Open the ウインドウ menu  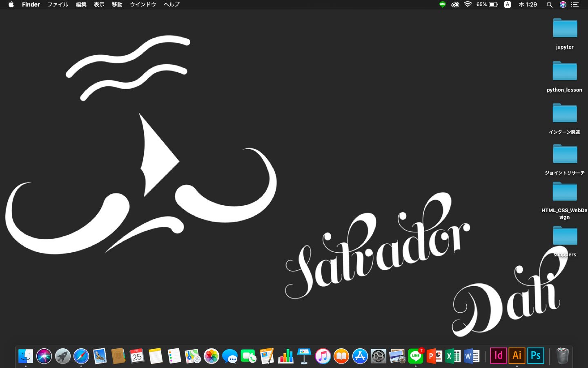pos(143,4)
